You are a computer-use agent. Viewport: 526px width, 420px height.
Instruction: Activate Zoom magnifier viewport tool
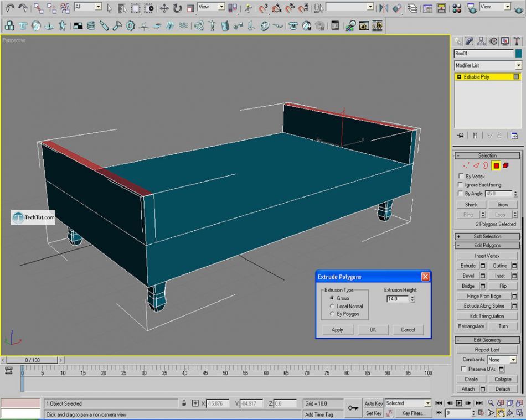[x=491, y=403]
